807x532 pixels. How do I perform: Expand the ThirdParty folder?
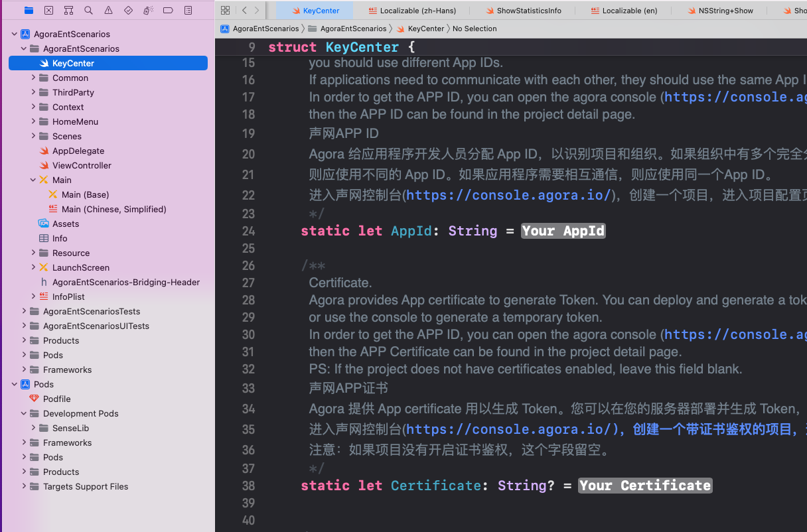(x=33, y=92)
